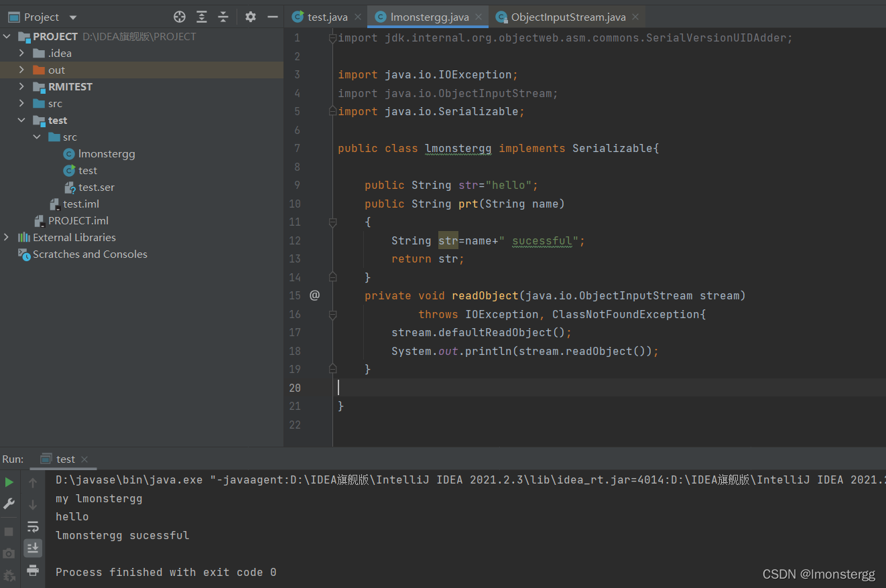886x588 pixels.
Task: Click the prt method name on line 10
Action: 468,204
